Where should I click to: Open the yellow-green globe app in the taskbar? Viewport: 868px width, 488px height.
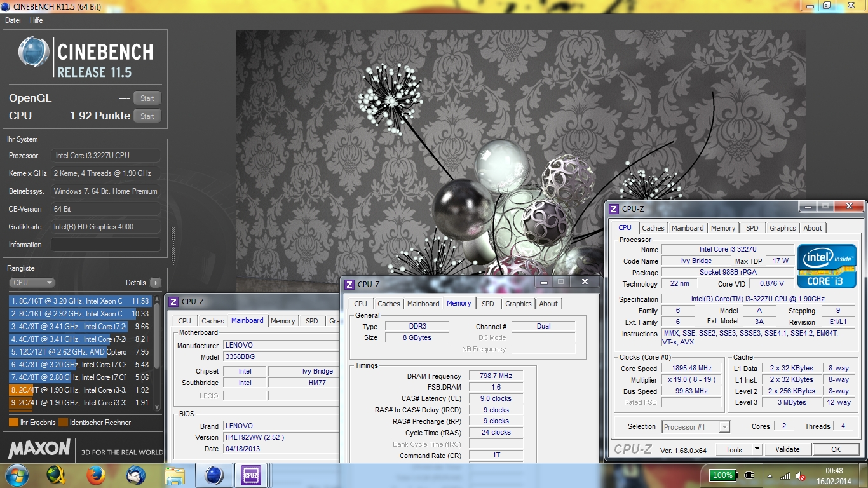pyautogui.click(x=57, y=475)
